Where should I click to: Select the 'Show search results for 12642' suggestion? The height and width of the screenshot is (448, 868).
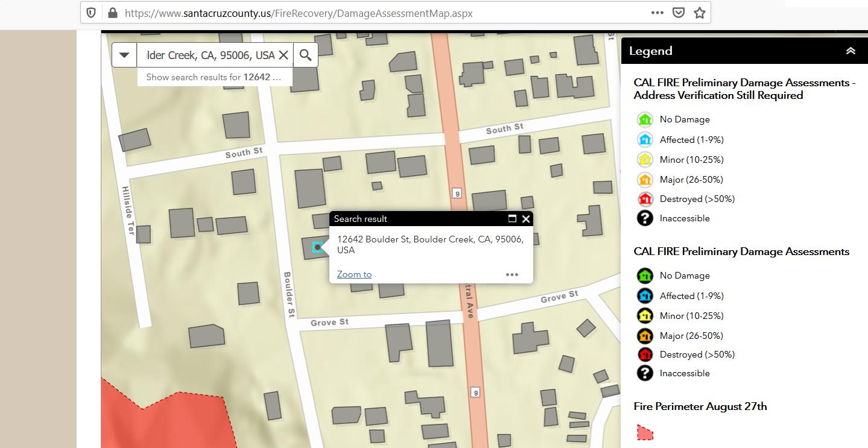point(214,77)
